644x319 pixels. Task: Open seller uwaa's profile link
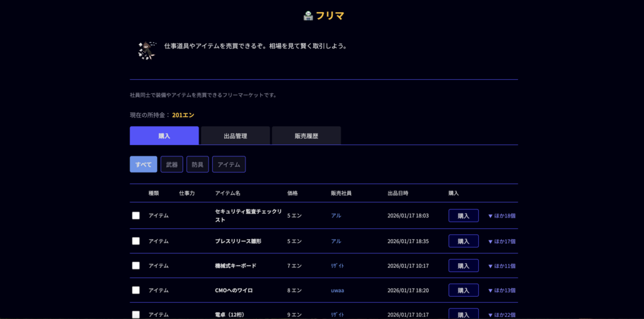pyautogui.click(x=337, y=290)
